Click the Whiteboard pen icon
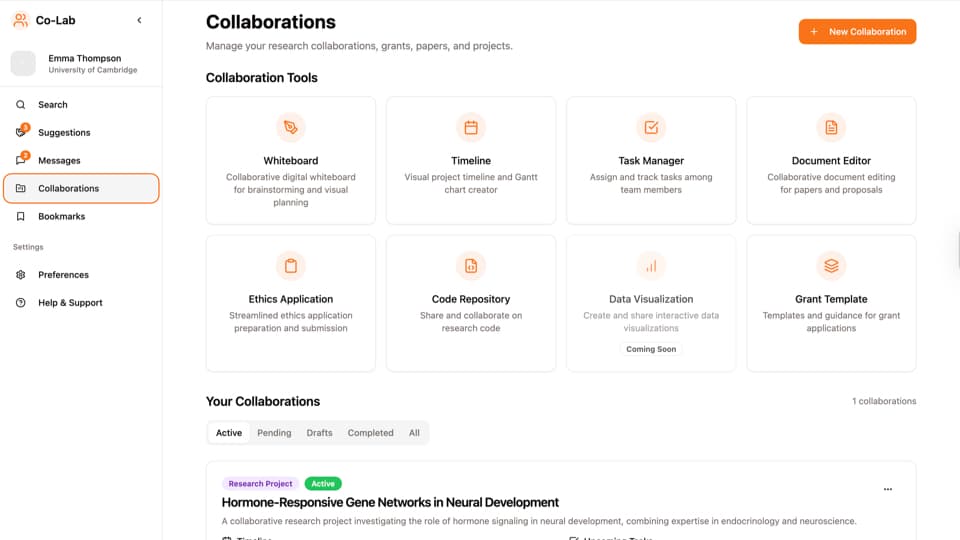 coord(291,127)
